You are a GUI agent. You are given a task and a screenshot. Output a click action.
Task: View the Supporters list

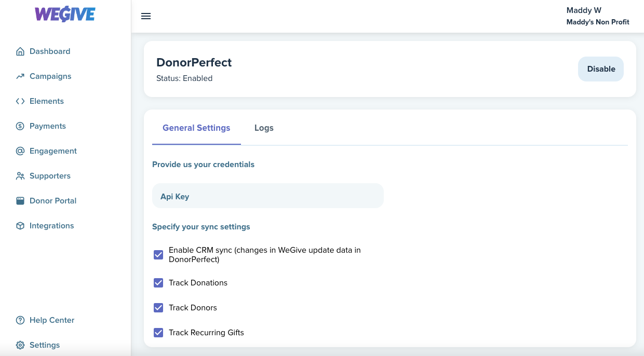(50, 176)
